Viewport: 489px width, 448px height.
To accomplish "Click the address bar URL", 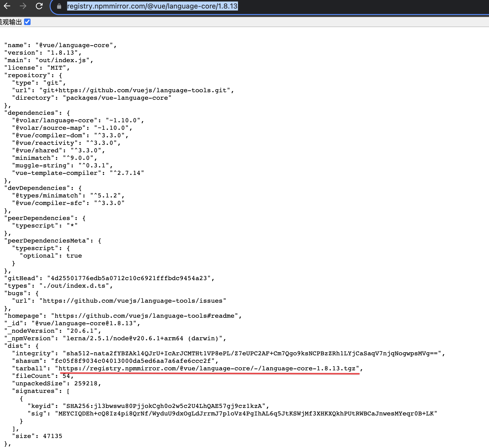I will point(152,6).
